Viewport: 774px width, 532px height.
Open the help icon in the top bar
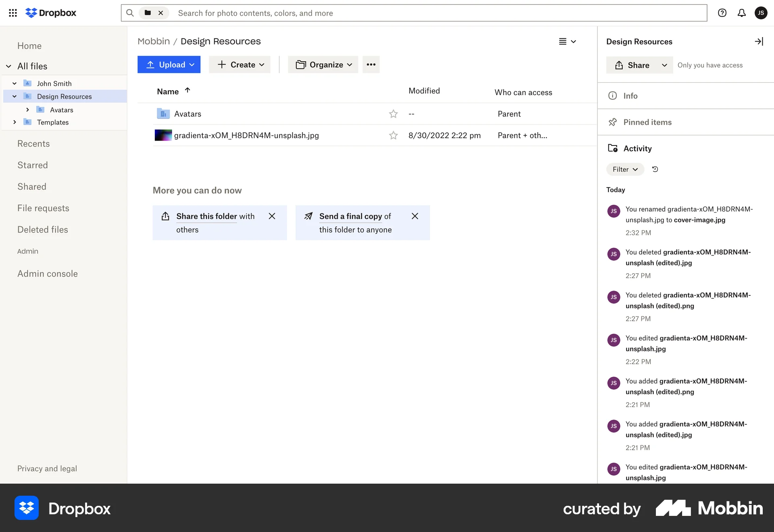point(722,13)
